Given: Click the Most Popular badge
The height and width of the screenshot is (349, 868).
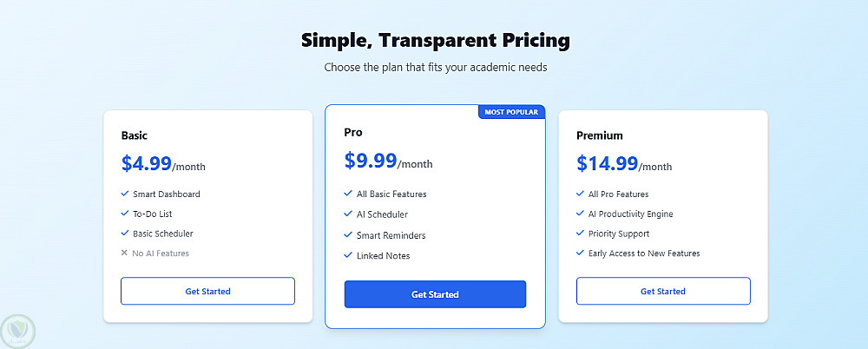Looking at the screenshot, I should click(511, 112).
